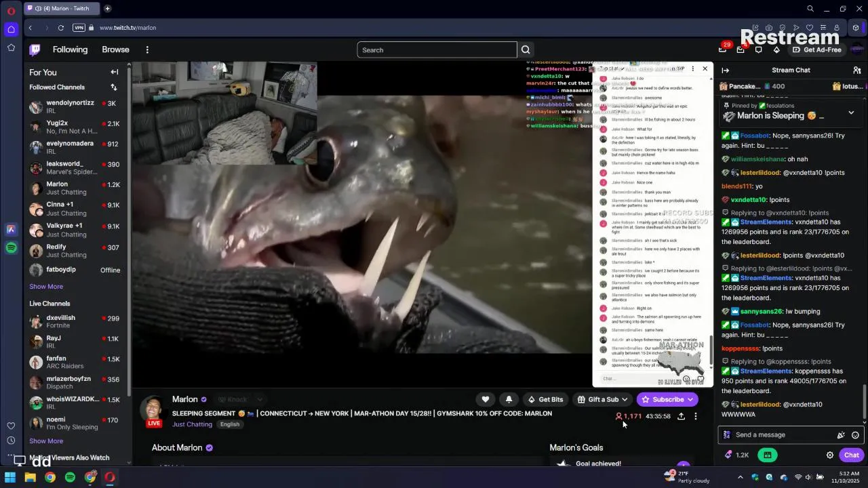Open Spotify in Opera sidebar

tap(11, 248)
